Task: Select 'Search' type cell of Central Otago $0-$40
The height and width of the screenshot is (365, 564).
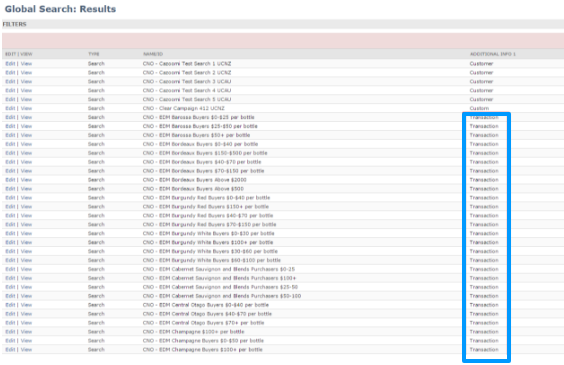Action: tap(96, 305)
